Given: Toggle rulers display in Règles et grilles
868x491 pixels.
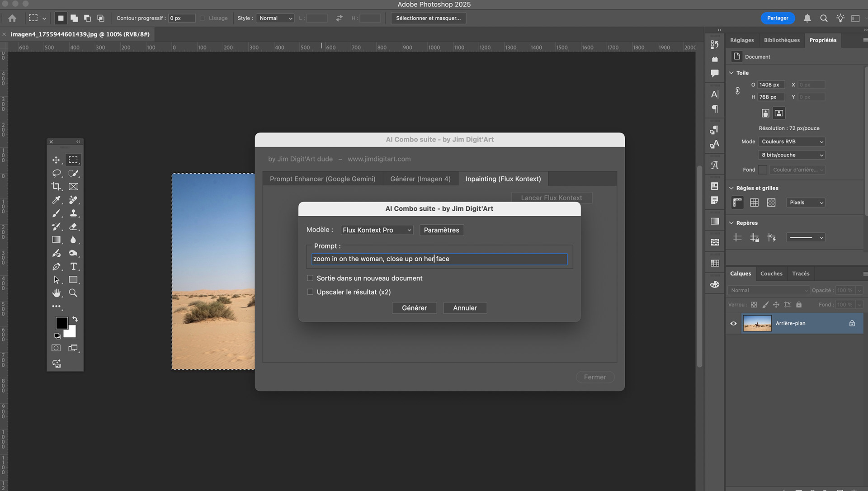Looking at the screenshot, I should coord(737,203).
